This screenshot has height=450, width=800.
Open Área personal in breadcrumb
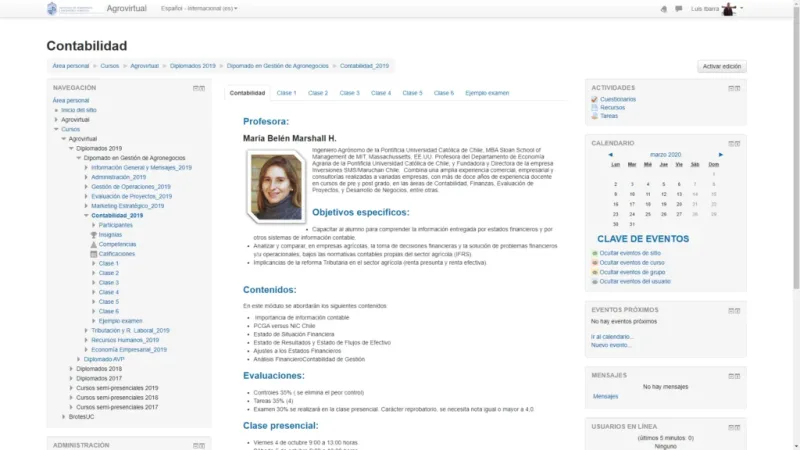click(70, 66)
